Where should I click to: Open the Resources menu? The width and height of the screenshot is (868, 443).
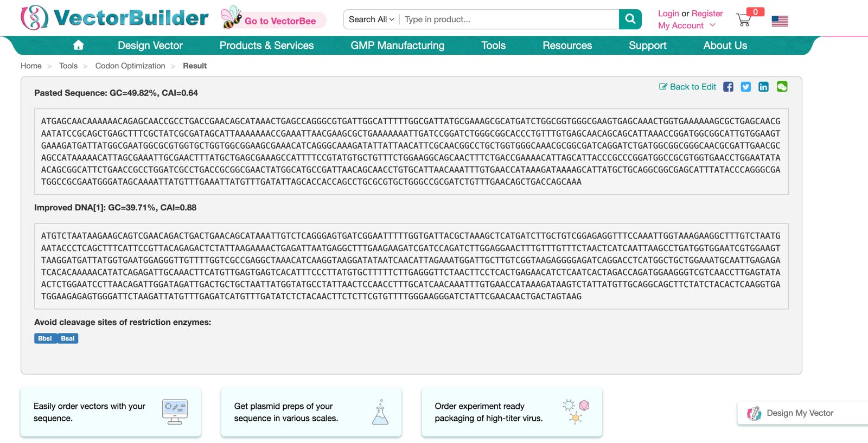click(567, 46)
